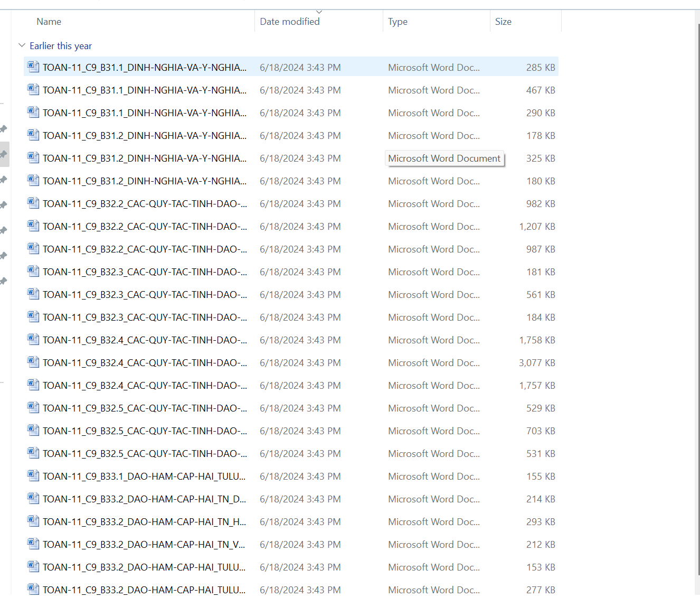Click the Word icon of the 561 KB file

pyautogui.click(x=33, y=294)
